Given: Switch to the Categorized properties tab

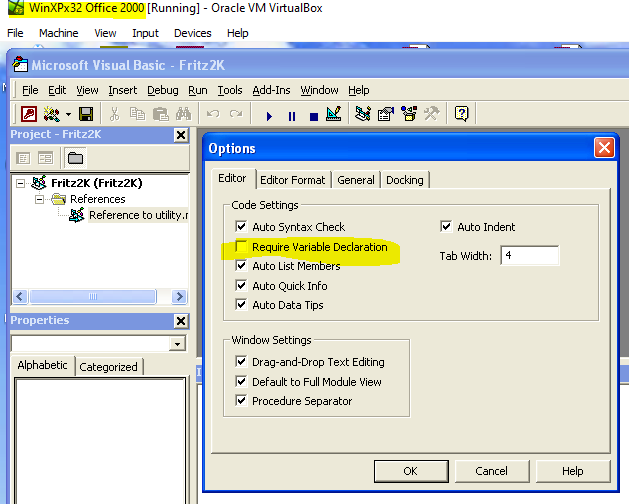Looking at the screenshot, I should [x=108, y=367].
